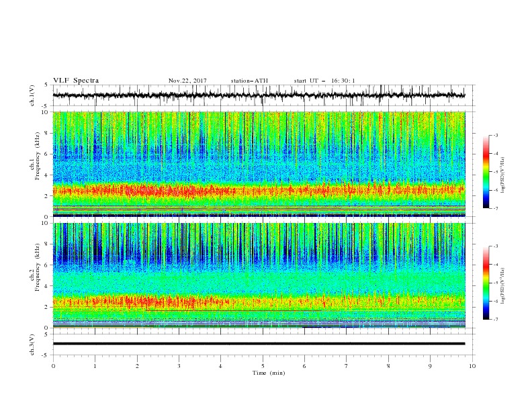Click the "8" tick on time axis
Viewport: 532px width, 411px height.
[x=388, y=366]
